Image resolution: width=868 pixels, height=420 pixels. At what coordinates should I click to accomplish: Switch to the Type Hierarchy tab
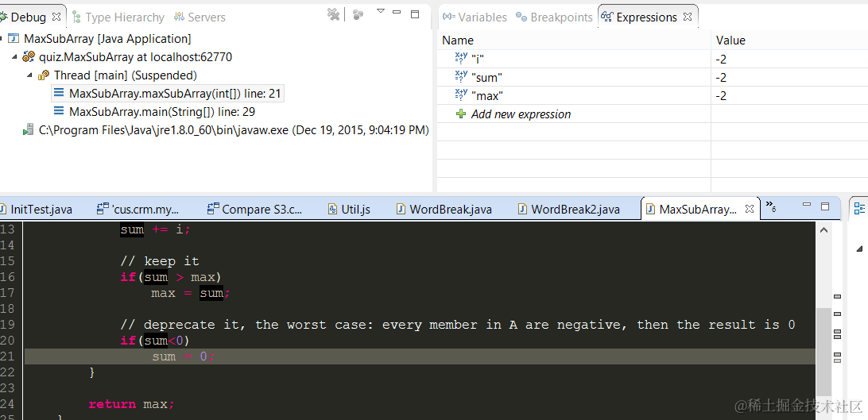coord(125,17)
